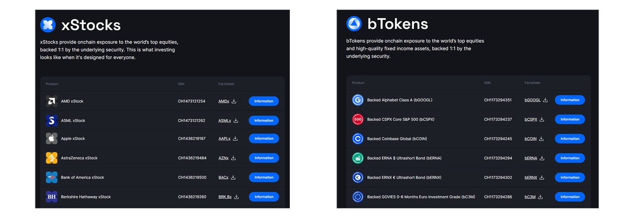This screenshot has width=644, height=218.
Task: Open the ASMLx factsheet link
Action: tap(224, 120)
